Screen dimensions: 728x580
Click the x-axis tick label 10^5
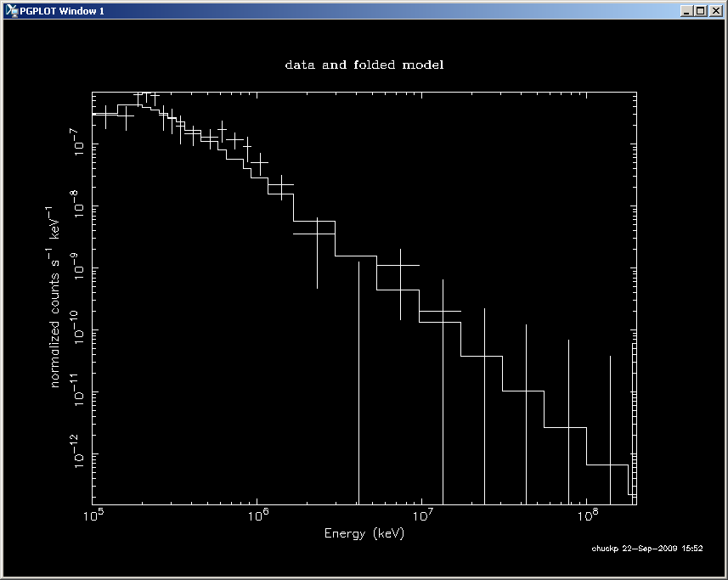coord(93,515)
